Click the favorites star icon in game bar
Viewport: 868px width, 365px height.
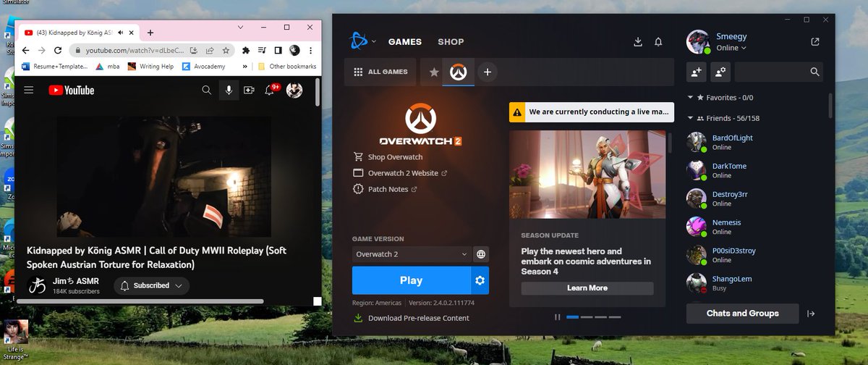tap(434, 72)
